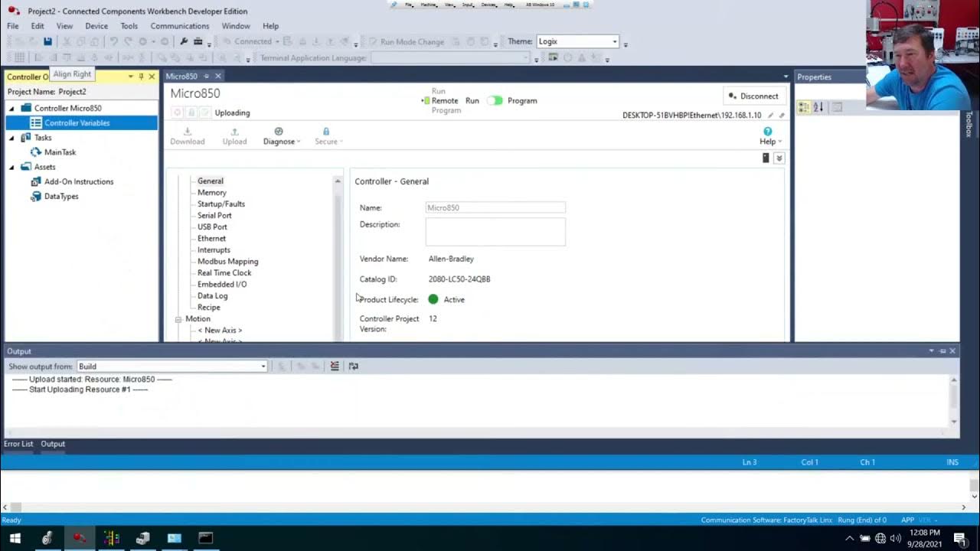Pin the Controller Organizer panel
The image size is (980, 551).
pyautogui.click(x=141, y=77)
